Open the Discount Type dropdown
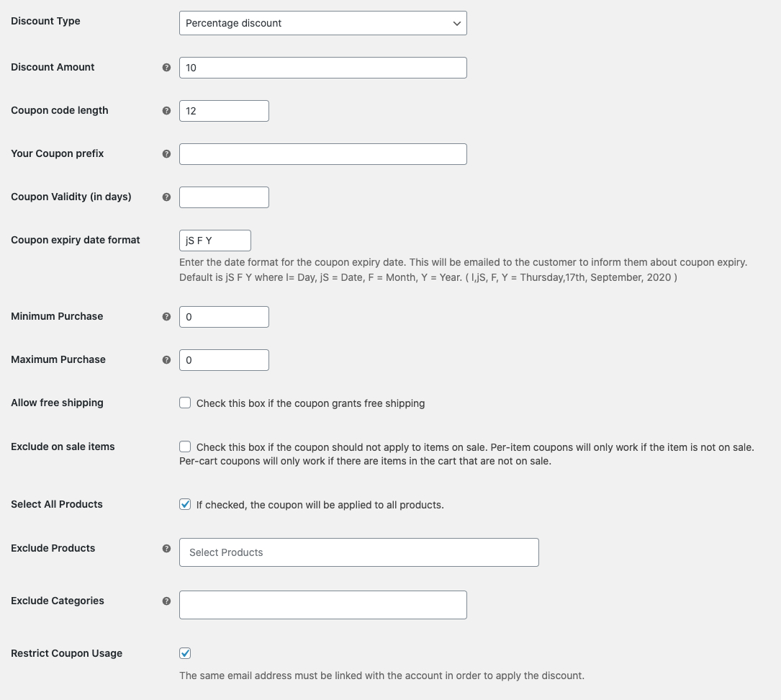The width and height of the screenshot is (781, 700). 322,23
